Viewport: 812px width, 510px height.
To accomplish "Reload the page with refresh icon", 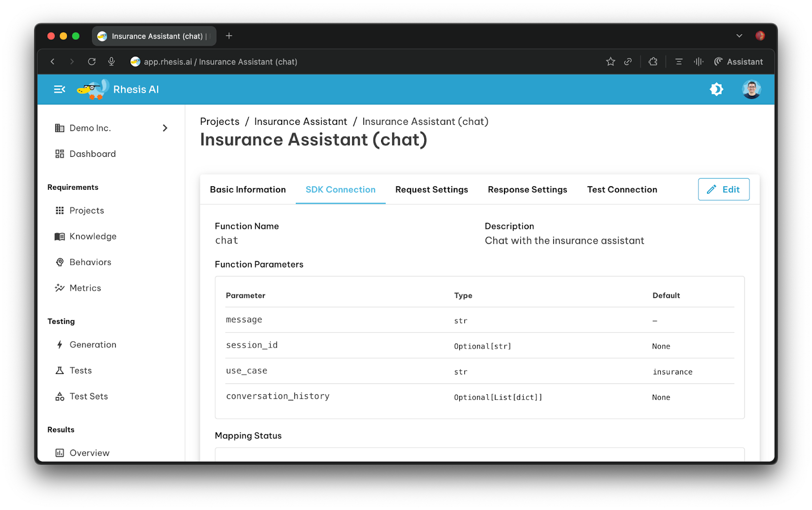I will point(91,61).
